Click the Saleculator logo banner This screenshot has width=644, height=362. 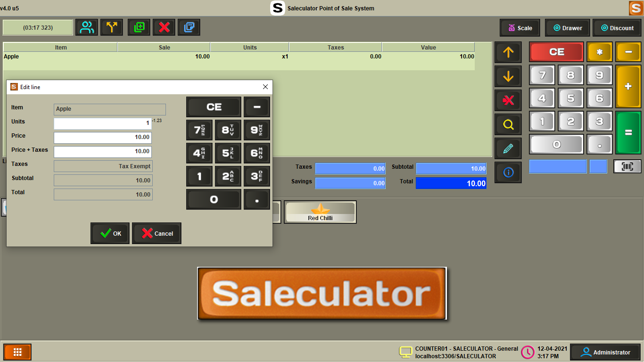pyautogui.click(x=322, y=293)
